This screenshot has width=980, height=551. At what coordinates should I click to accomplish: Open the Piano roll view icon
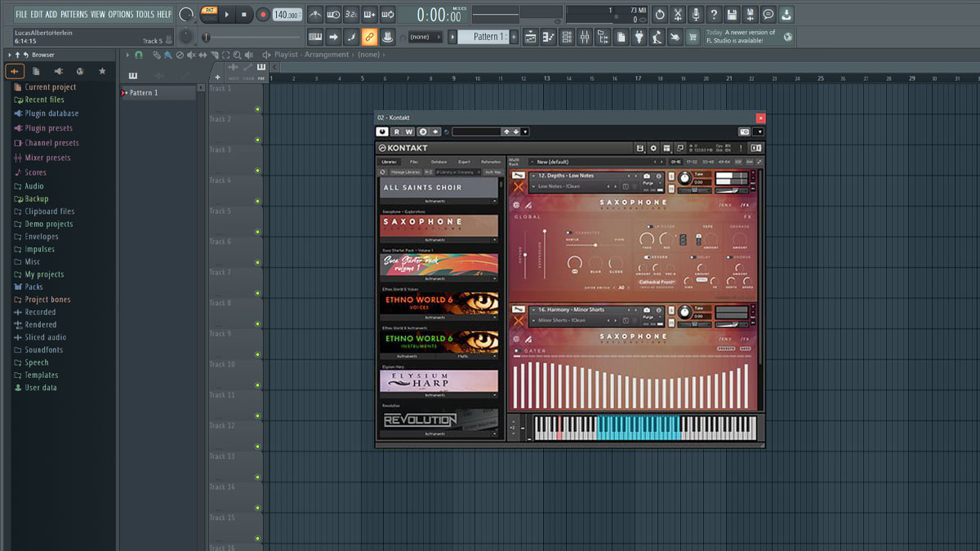tap(548, 37)
